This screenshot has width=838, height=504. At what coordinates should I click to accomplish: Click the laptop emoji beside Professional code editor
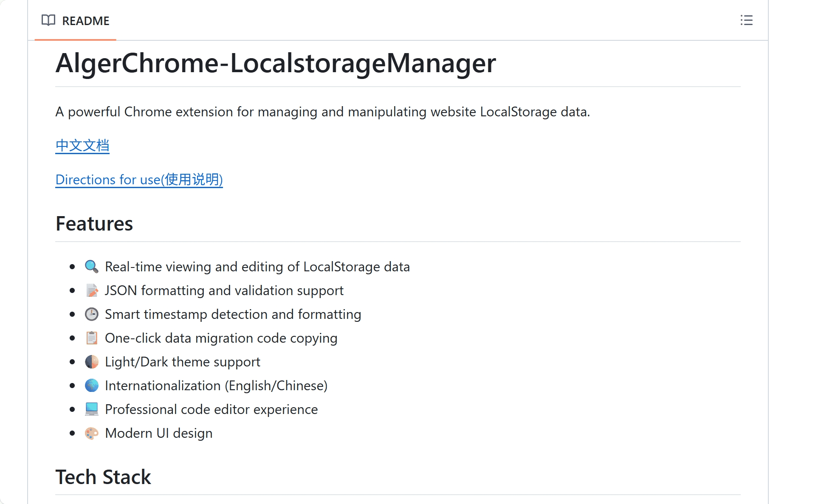click(92, 409)
